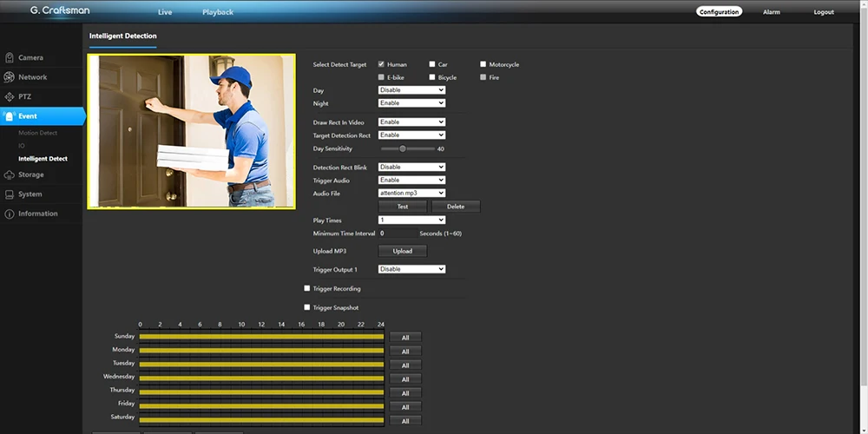This screenshot has height=434, width=868.
Task: Adjust the Day Sensitivity slider
Action: pos(403,148)
